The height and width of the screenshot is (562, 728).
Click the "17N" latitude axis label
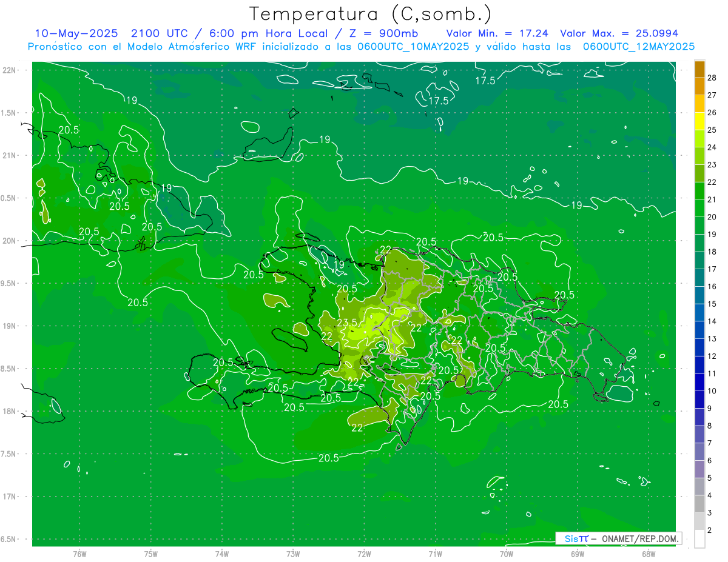click(8, 497)
